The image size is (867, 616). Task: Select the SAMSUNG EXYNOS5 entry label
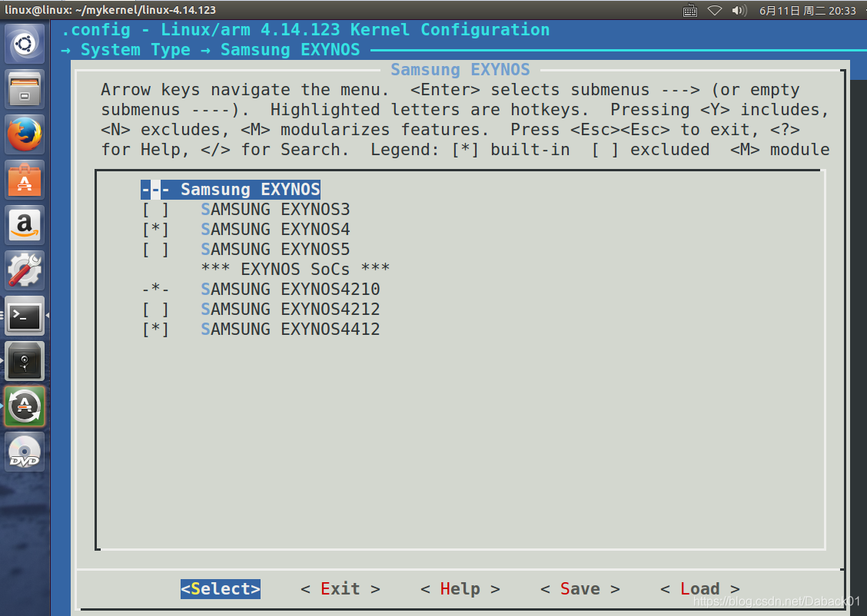point(275,249)
